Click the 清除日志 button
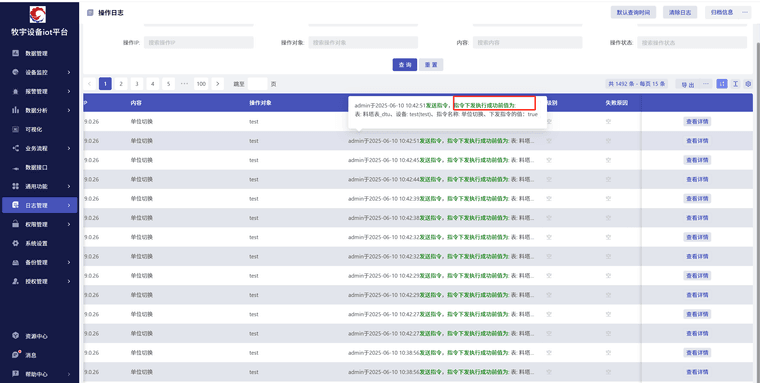Image resolution: width=760 pixels, height=383 pixels. (680, 13)
